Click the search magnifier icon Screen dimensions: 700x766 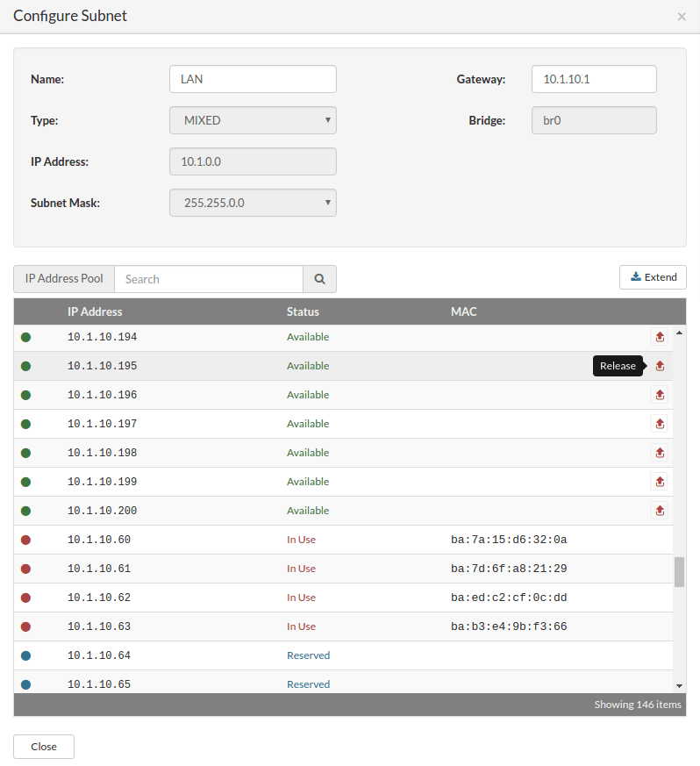(x=319, y=279)
